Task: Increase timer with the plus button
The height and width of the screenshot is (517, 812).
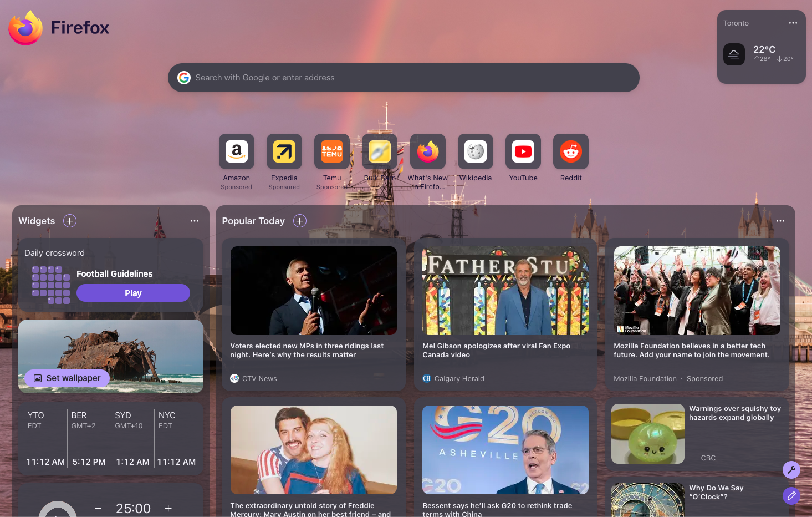Action: pyautogui.click(x=168, y=508)
